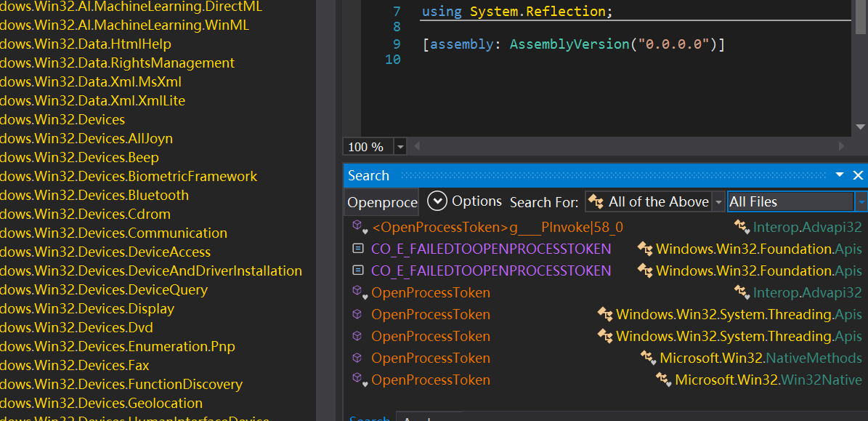Select the method icon beside first OpenProcessToken result
The image size is (868, 421).
coord(357,292)
